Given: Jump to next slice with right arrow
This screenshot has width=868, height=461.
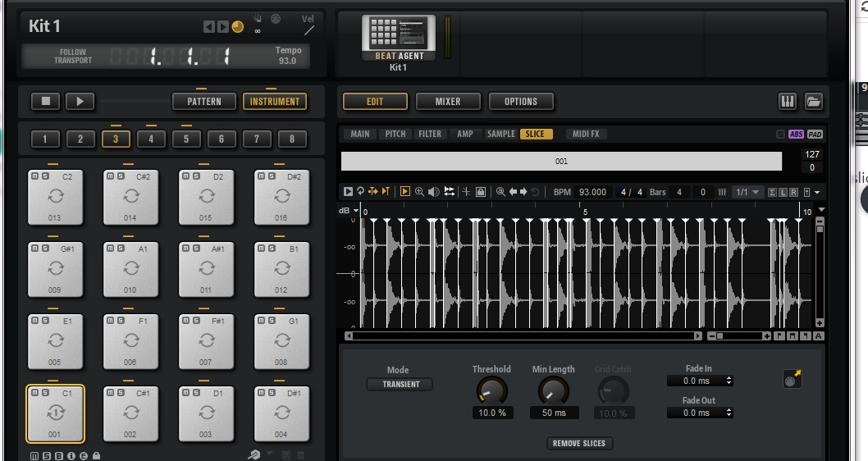Looking at the screenshot, I should point(523,191).
